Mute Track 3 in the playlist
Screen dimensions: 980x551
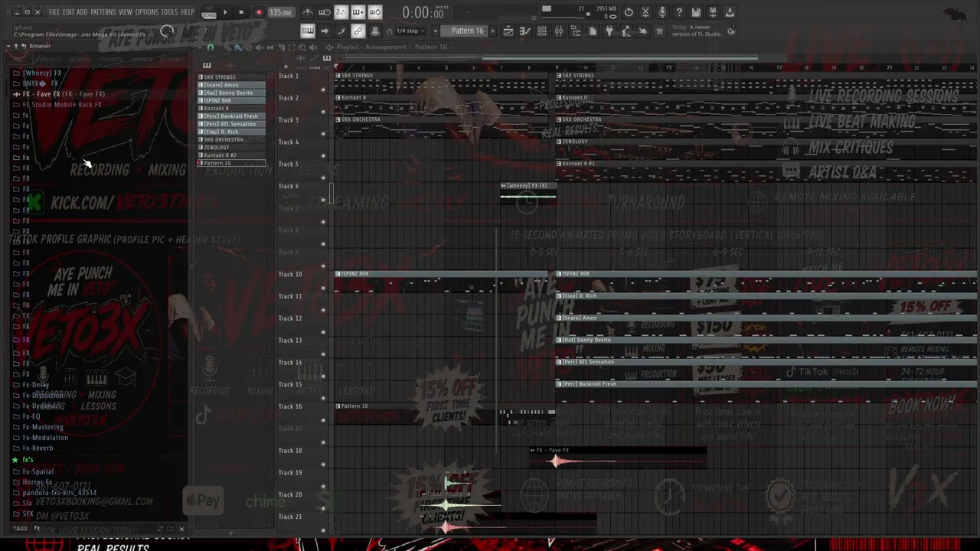(323, 134)
